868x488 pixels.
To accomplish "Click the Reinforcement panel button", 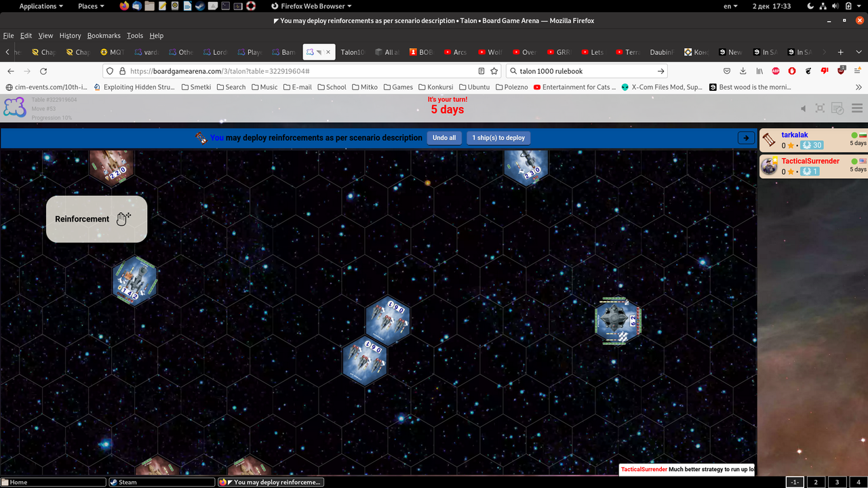I will click(96, 219).
